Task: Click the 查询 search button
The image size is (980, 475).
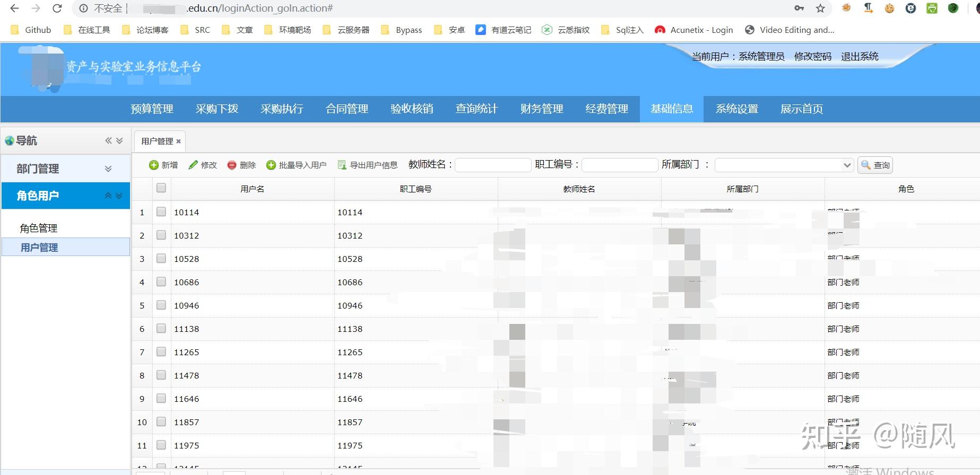Action: [875, 165]
